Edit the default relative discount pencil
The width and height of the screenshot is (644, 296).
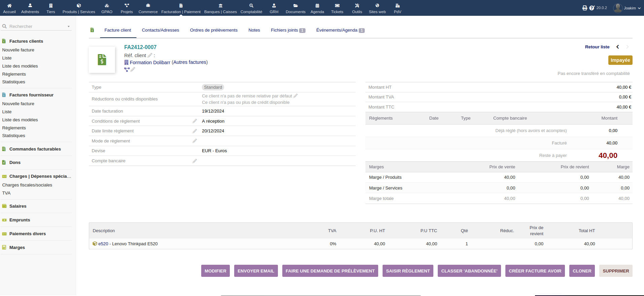coord(295,96)
